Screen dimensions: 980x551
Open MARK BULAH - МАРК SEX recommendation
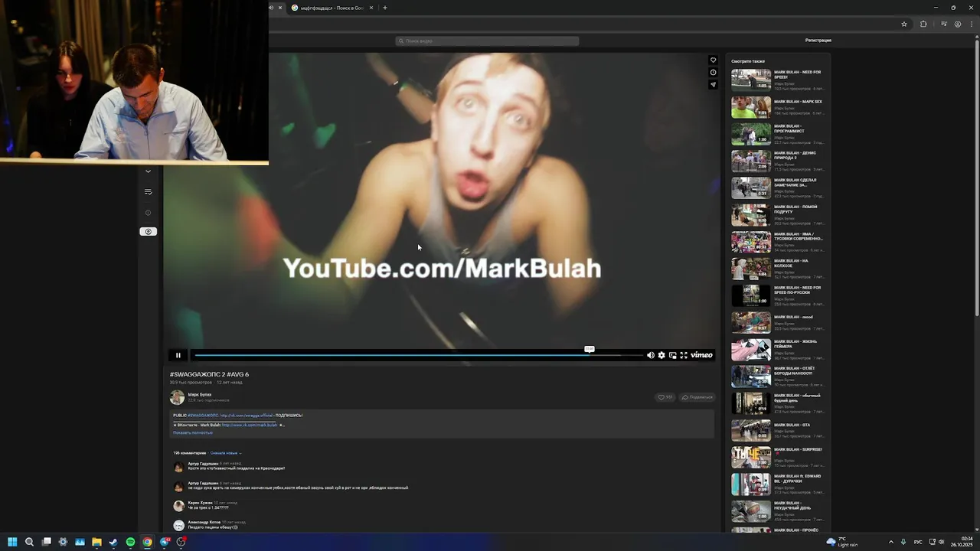777,107
